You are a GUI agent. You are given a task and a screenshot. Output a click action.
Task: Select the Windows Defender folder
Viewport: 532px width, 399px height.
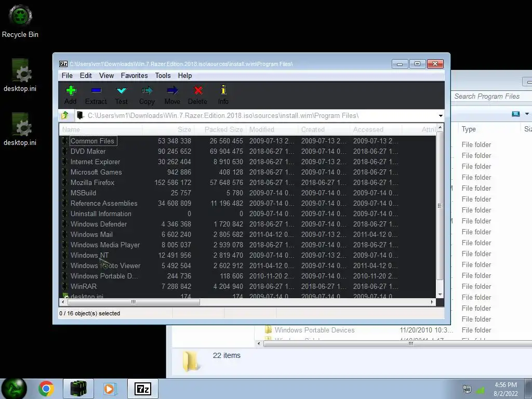click(248, 224)
